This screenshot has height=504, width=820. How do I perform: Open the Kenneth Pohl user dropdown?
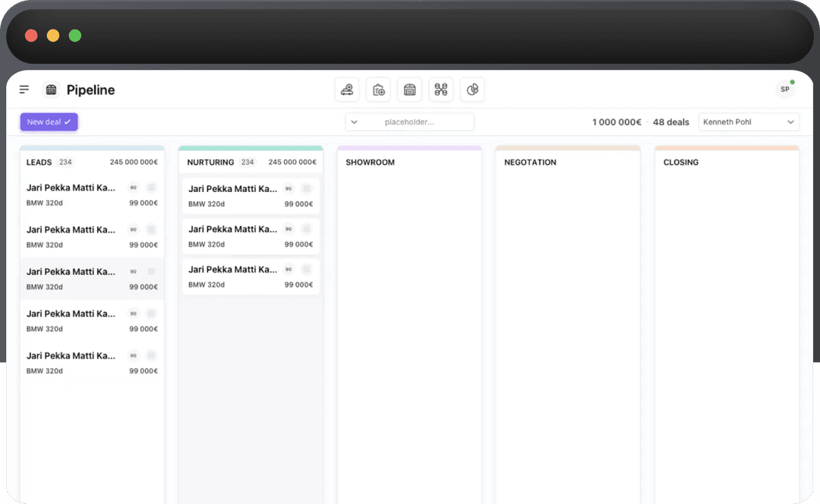pos(749,121)
